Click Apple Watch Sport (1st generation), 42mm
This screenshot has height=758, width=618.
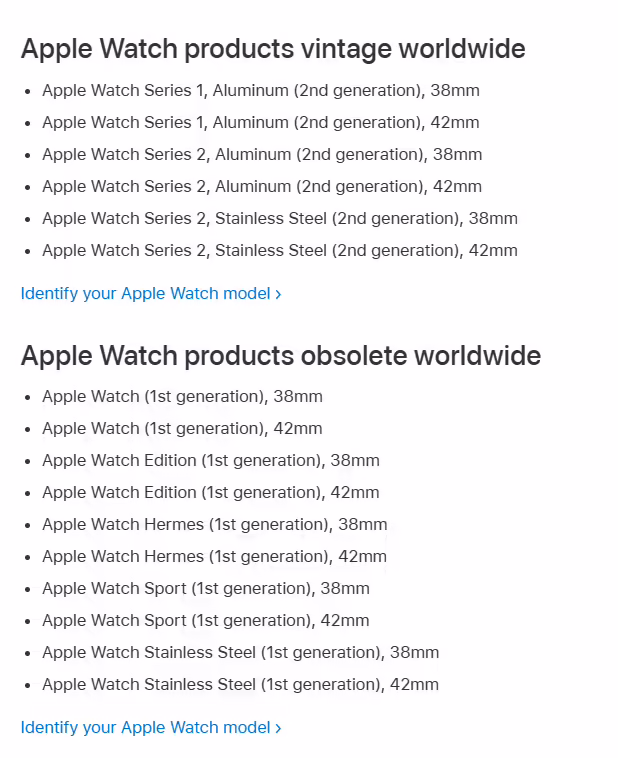coord(206,620)
